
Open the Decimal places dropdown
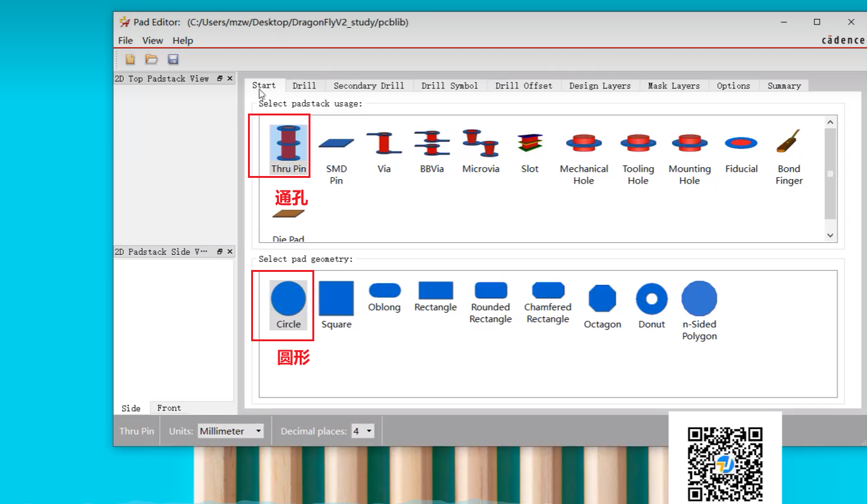[363, 431]
